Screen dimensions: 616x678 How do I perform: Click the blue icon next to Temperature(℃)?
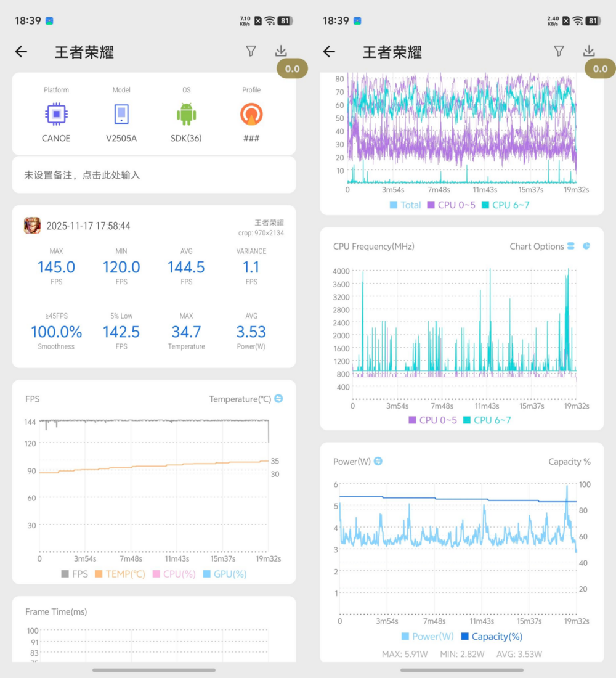[x=278, y=399]
